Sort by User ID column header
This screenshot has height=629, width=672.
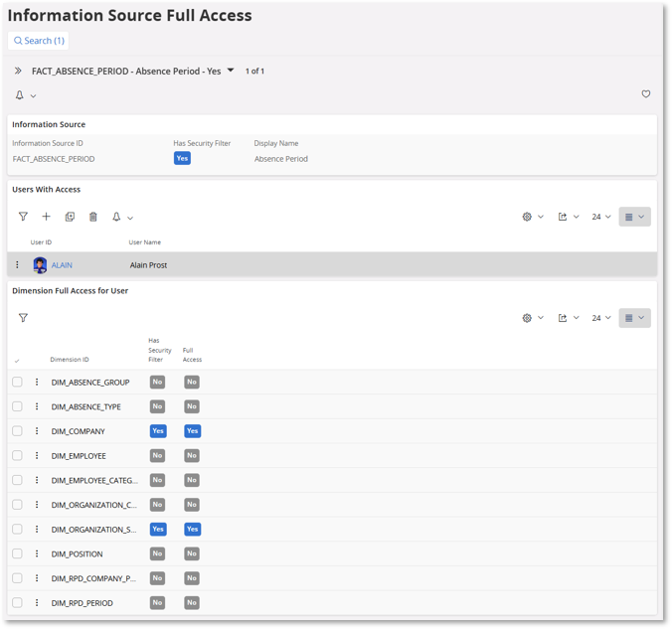tap(41, 242)
